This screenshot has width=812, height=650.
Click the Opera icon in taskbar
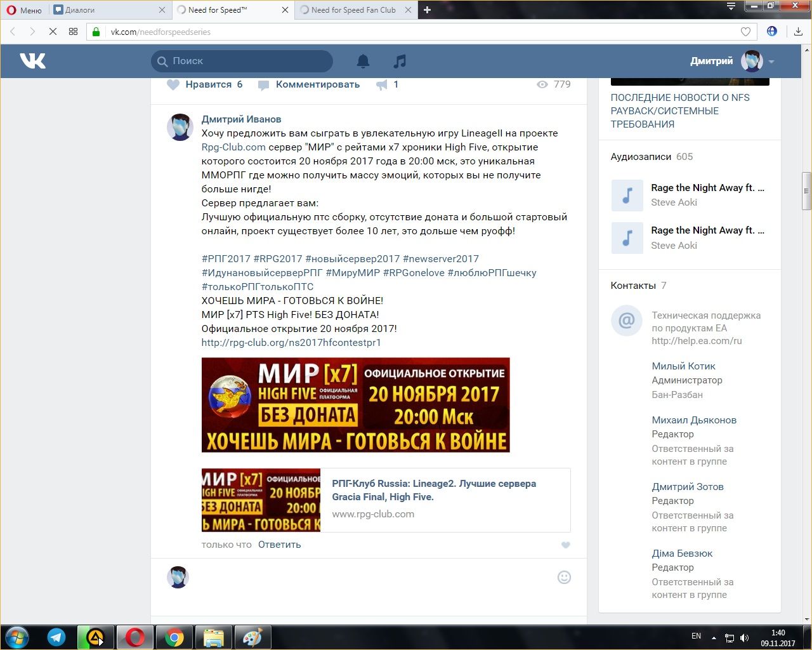point(135,637)
